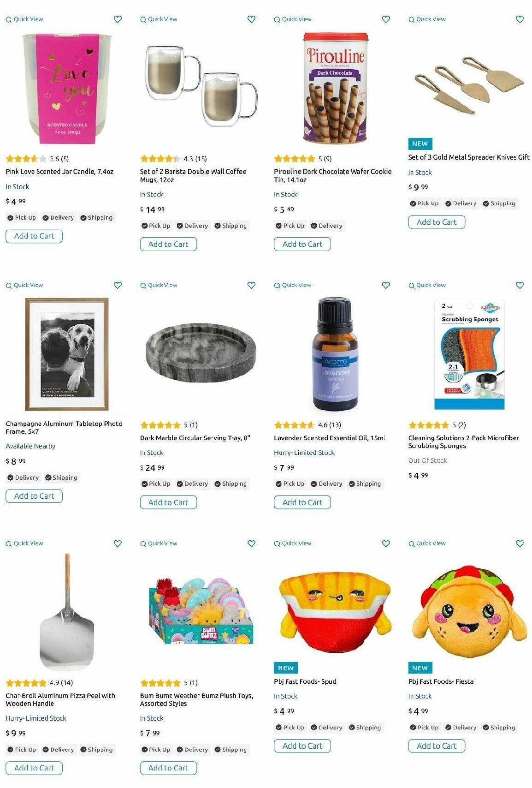
Task: Open Quick View for Dark Marble Serving Tray
Action: tap(159, 285)
